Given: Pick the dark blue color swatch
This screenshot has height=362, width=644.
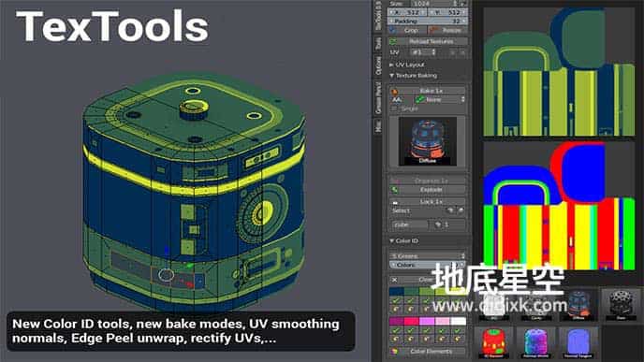Looking at the screenshot, I should tap(396, 292).
